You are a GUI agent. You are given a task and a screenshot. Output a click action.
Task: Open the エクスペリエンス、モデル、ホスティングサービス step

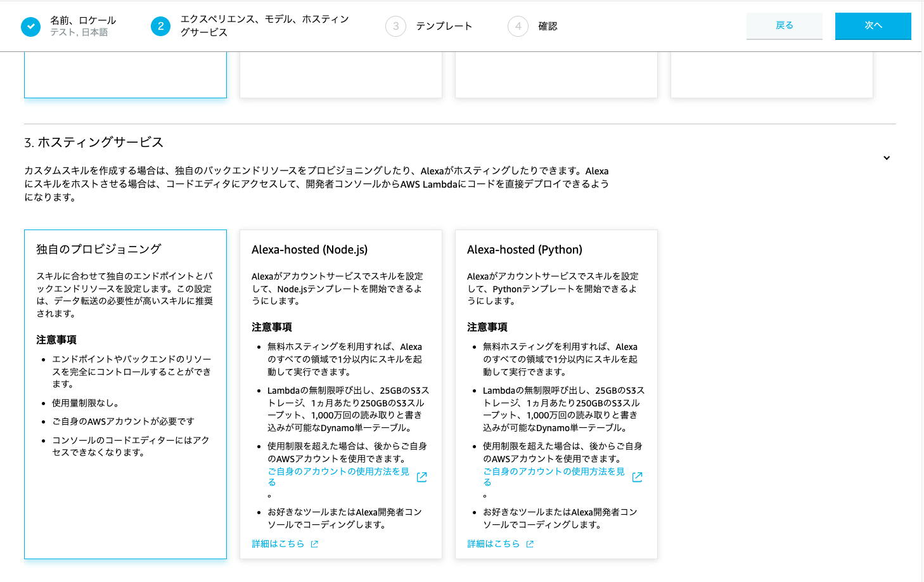[x=264, y=26]
